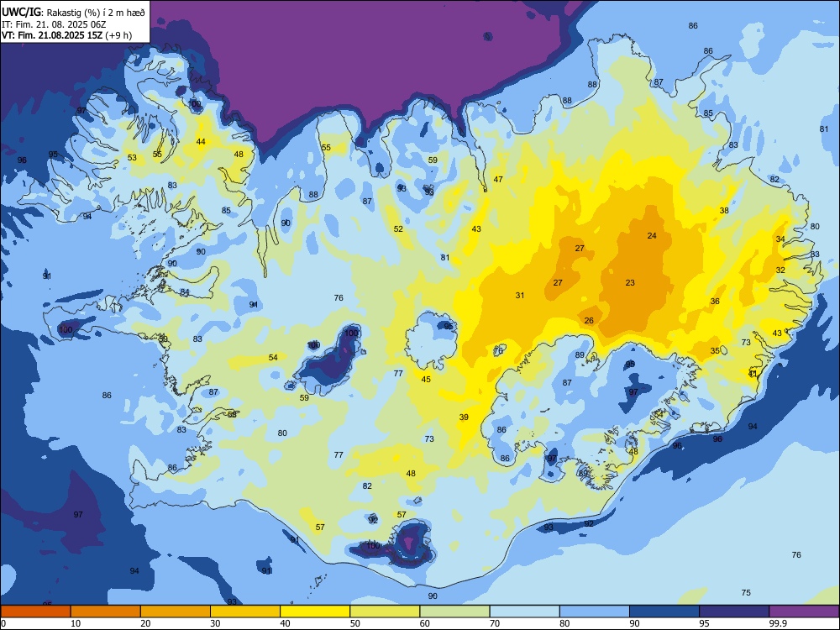The image size is (840, 630).
Task: Pick the medium blue 80–90 legend swatch
Action: [x=595, y=612]
